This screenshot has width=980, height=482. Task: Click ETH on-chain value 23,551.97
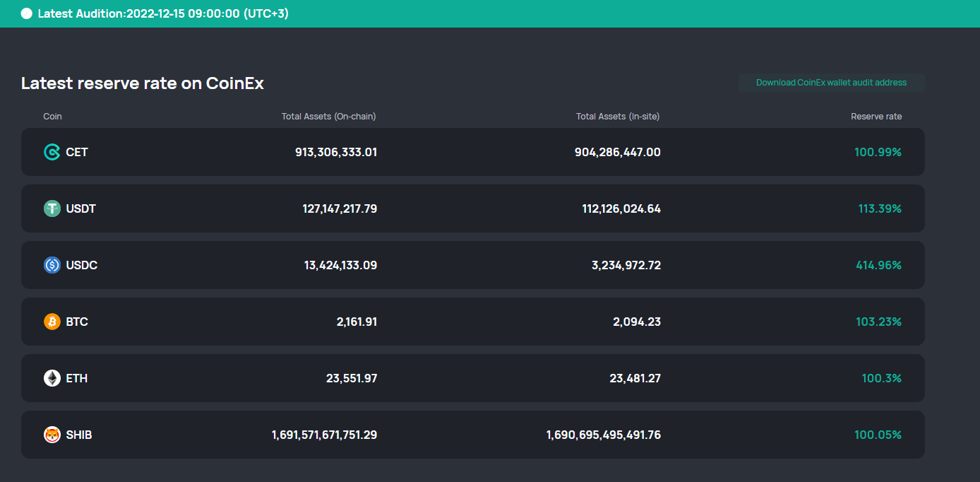[352, 378]
